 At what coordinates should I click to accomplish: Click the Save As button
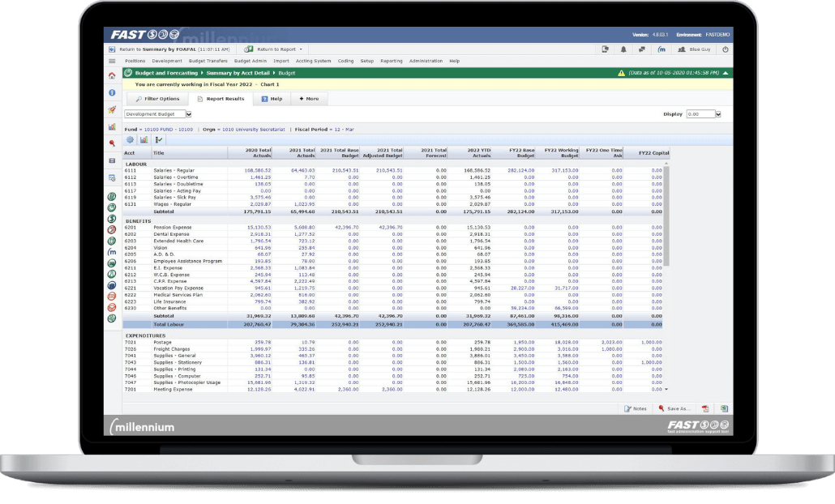pyautogui.click(x=674, y=408)
